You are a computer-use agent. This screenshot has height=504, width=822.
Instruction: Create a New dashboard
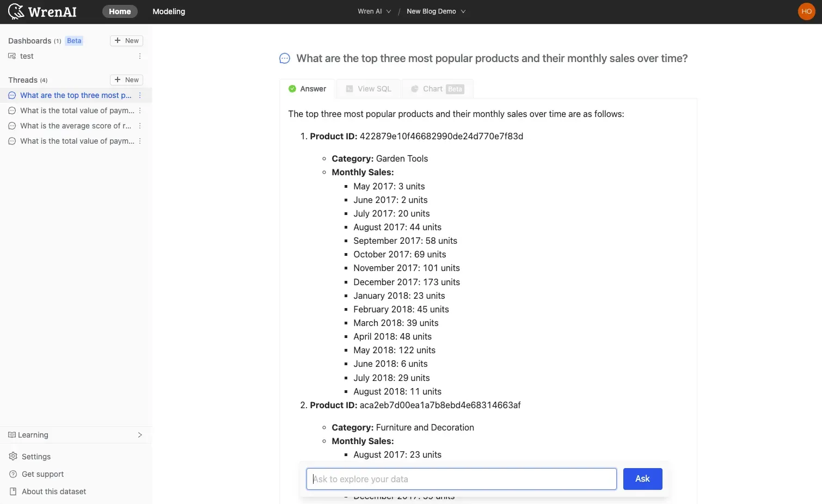pyautogui.click(x=126, y=41)
